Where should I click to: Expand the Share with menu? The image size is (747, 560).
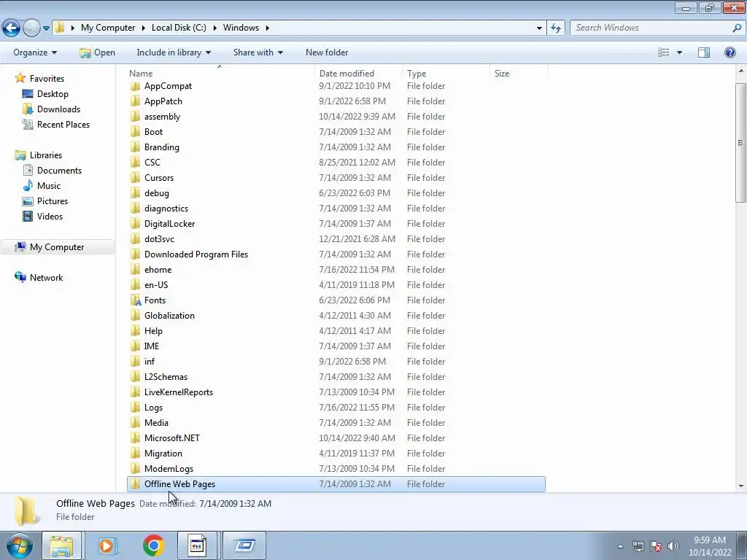coord(258,52)
